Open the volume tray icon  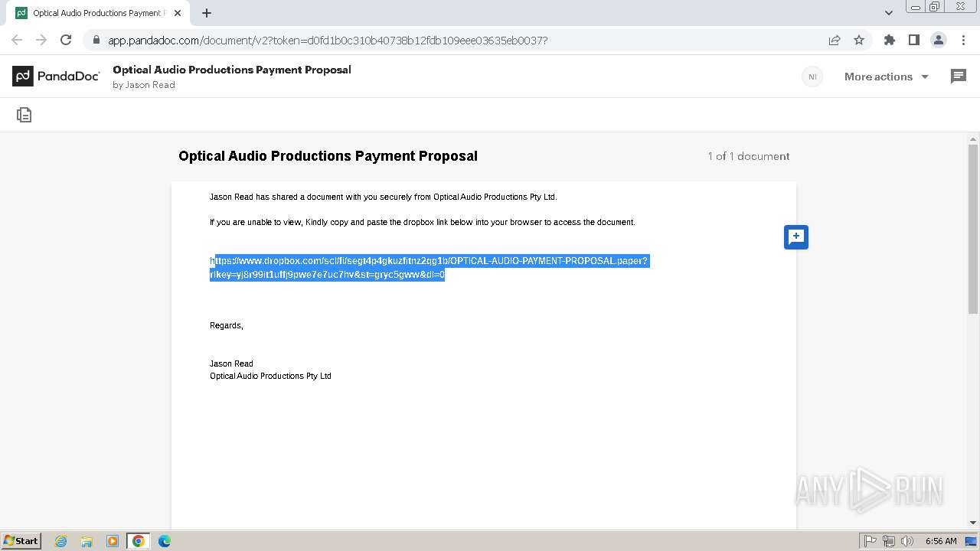(907, 541)
